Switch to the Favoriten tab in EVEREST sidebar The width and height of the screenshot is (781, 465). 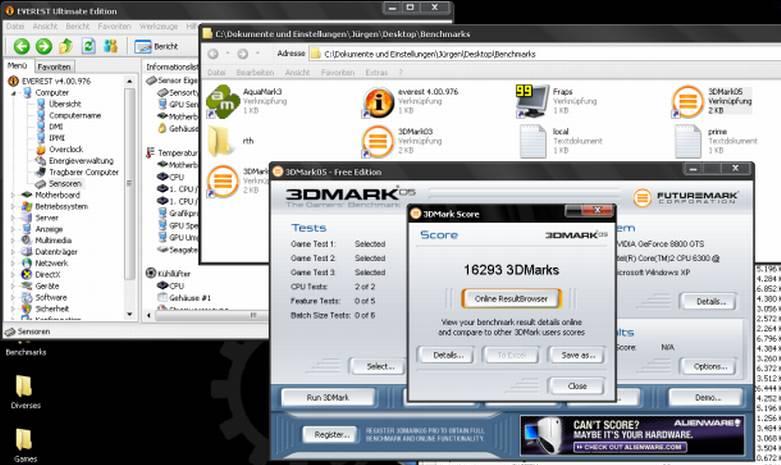pyautogui.click(x=54, y=67)
